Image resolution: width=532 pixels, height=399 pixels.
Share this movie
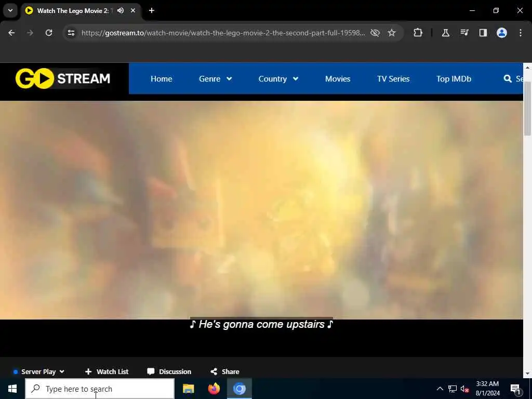224,371
